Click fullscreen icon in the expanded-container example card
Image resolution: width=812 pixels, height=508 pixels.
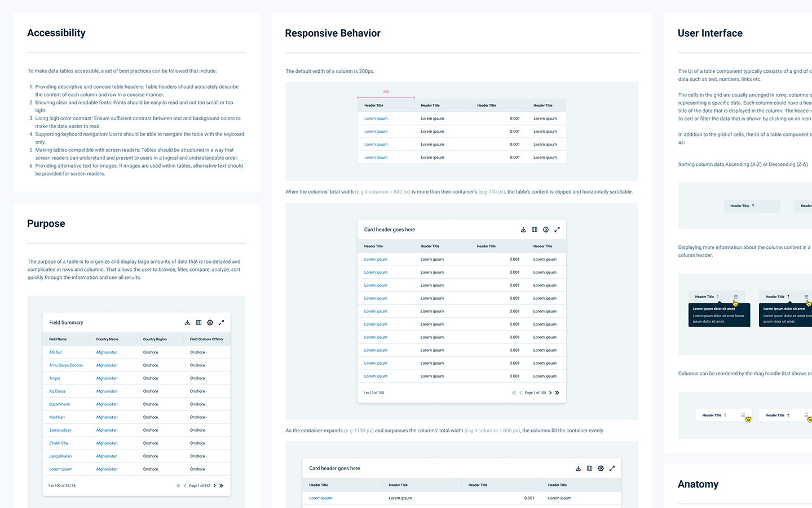click(x=612, y=468)
